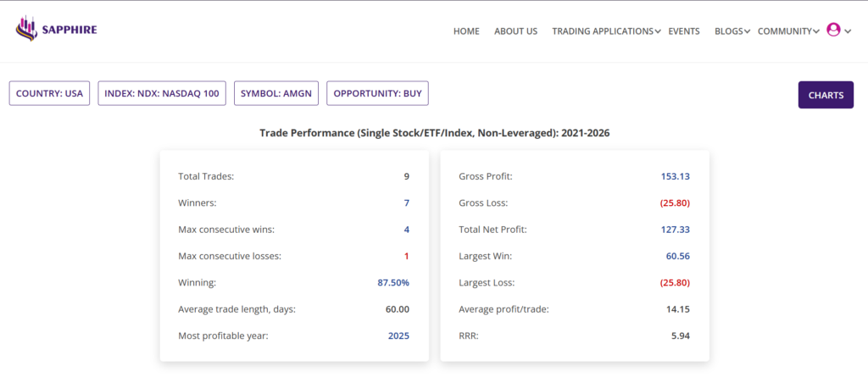Expand the Blogs dropdown chevron
Viewport: 868px width, 377px height.
tap(747, 31)
